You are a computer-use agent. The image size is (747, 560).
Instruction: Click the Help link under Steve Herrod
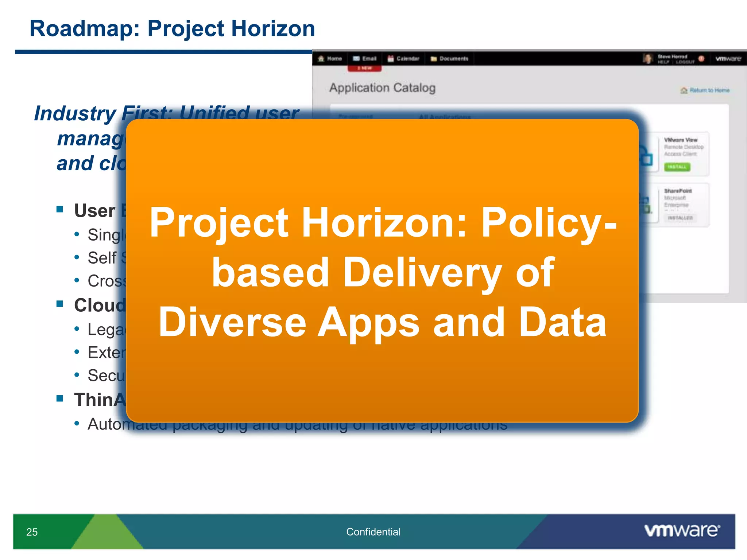pyautogui.click(x=663, y=62)
